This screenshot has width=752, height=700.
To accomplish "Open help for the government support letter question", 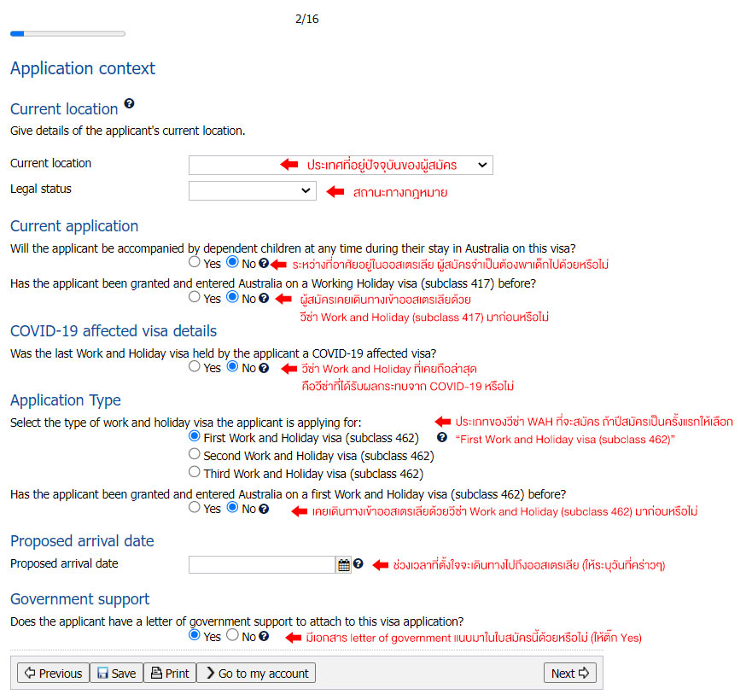I will [x=264, y=636].
